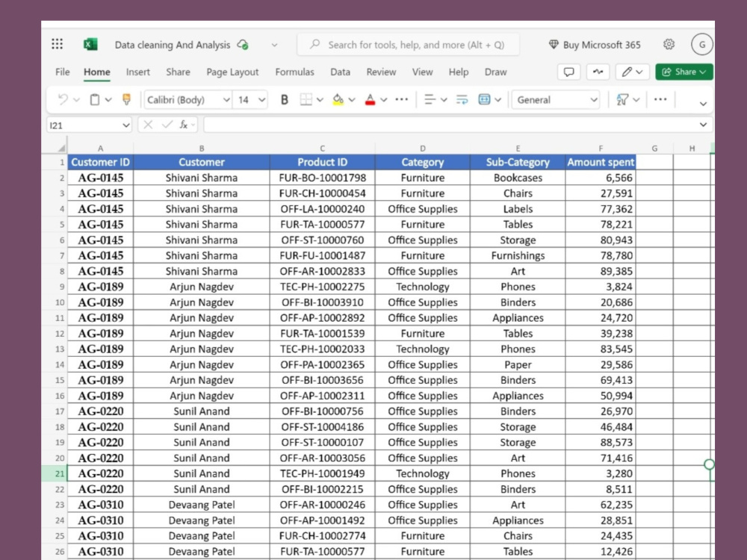Click the Sub-Category header cell
Screen dimensions: 747x560
(518, 162)
